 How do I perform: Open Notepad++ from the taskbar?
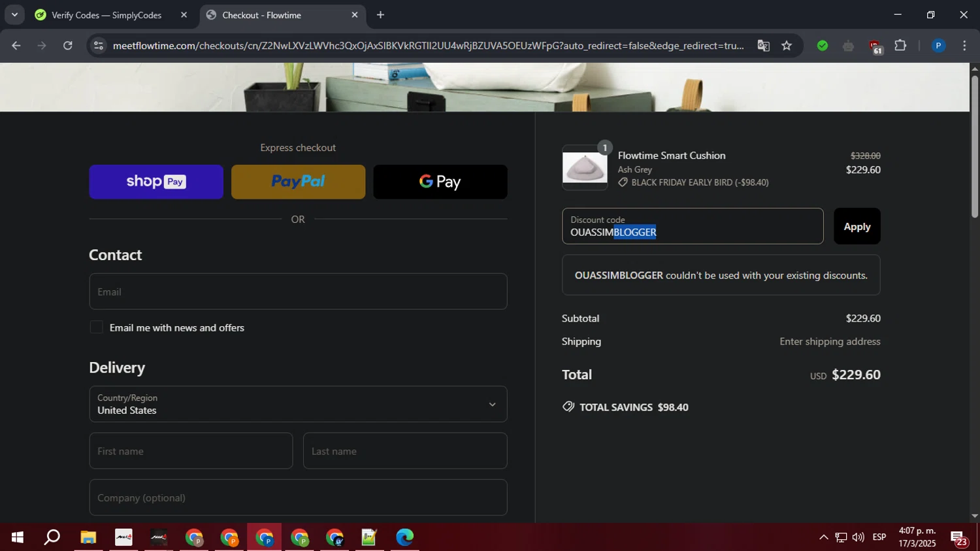[x=370, y=537]
